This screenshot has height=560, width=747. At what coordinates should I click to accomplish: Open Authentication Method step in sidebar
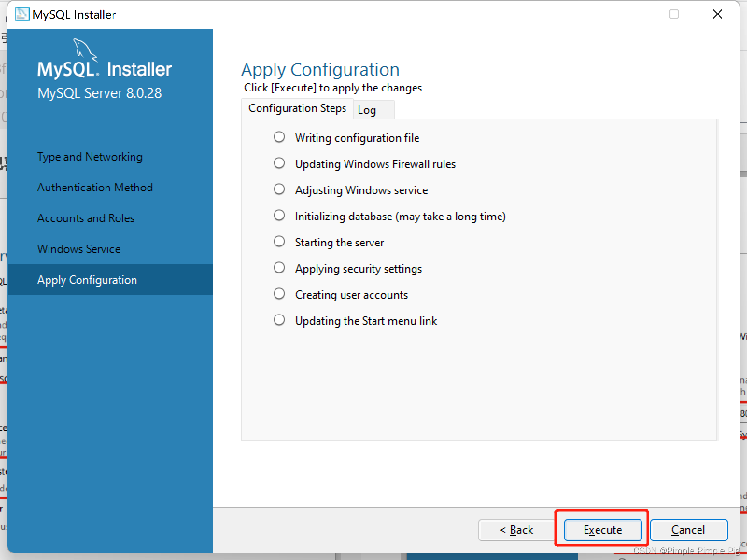pyautogui.click(x=95, y=188)
